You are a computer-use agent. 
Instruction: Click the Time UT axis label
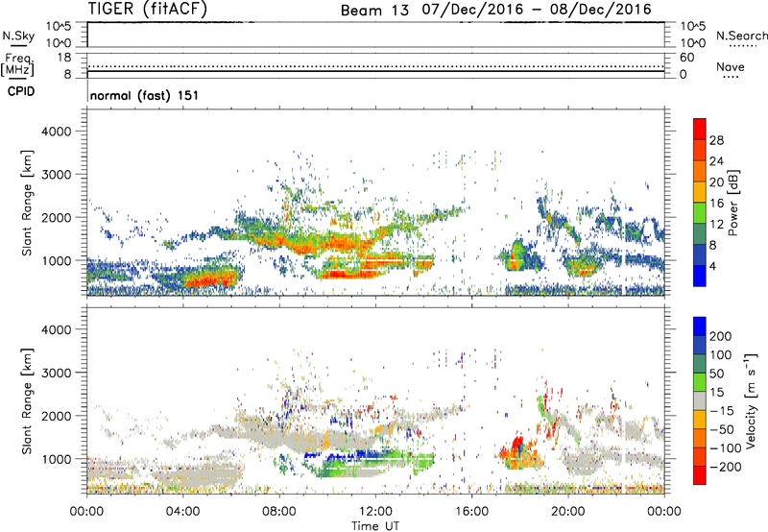(x=375, y=525)
